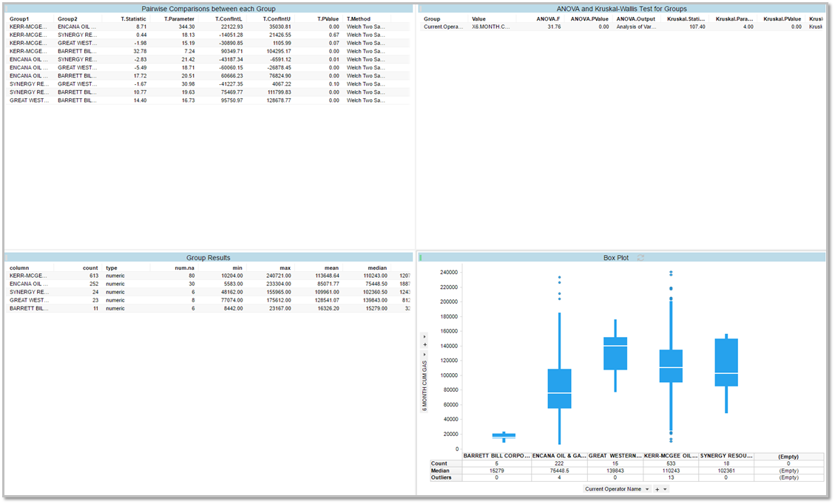Expand the top arrow above the Y-axis plus

pos(425,337)
